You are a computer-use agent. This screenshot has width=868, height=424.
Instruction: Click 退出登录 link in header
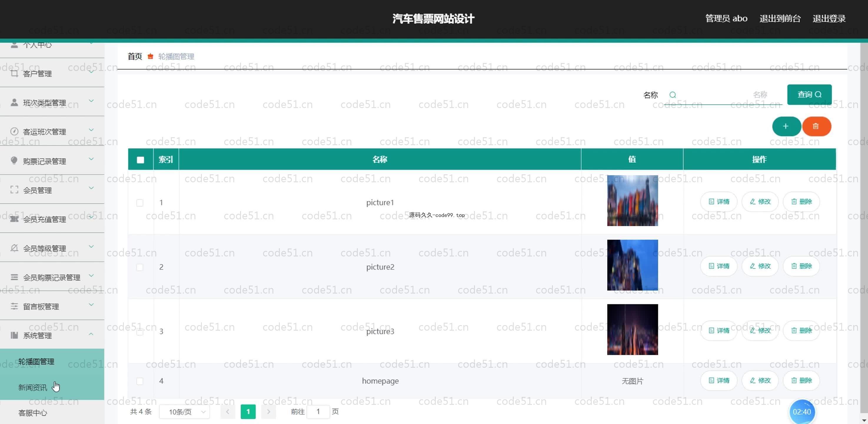pos(829,19)
